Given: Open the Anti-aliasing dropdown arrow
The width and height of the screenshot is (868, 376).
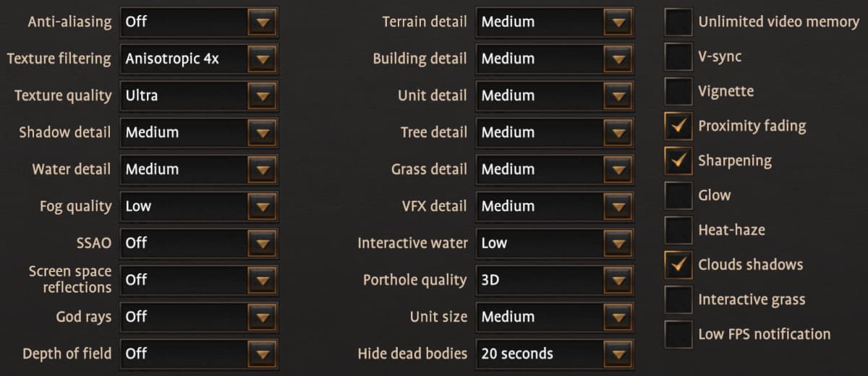Looking at the screenshot, I should coord(261,22).
